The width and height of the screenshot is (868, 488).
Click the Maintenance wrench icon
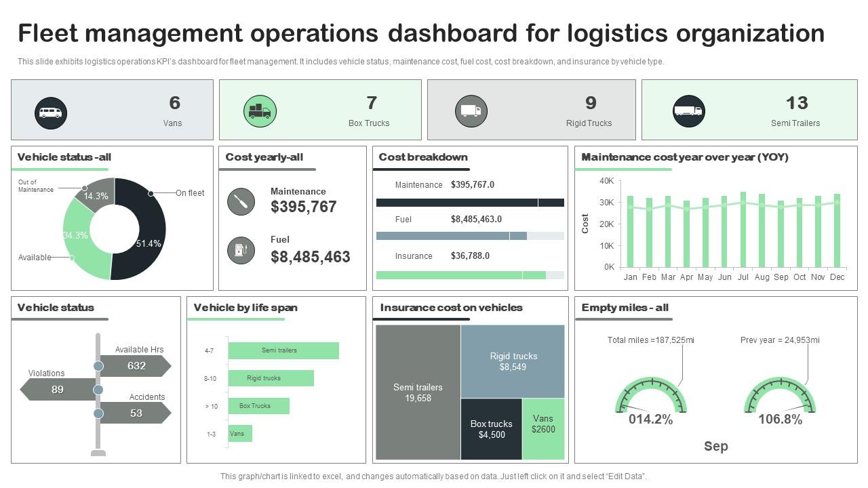(241, 201)
